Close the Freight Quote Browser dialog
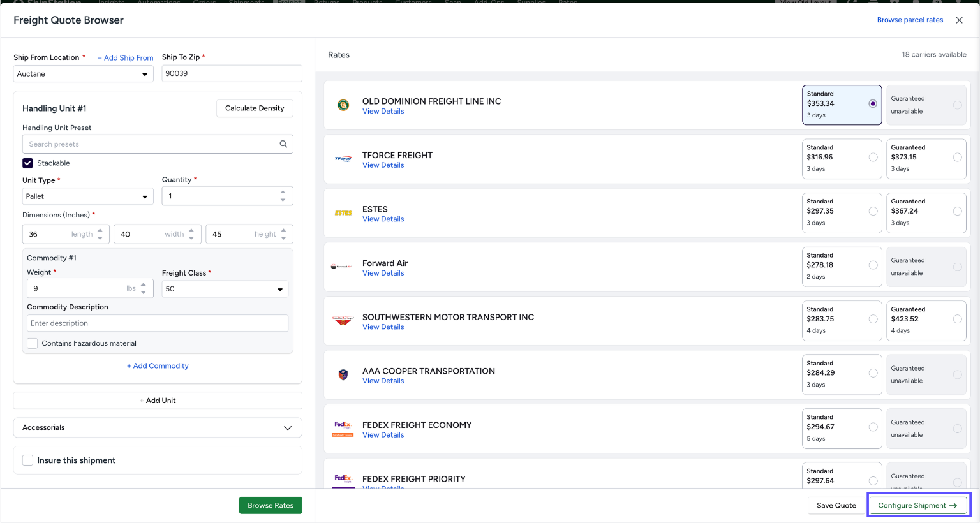This screenshot has width=980, height=523. (x=959, y=20)
